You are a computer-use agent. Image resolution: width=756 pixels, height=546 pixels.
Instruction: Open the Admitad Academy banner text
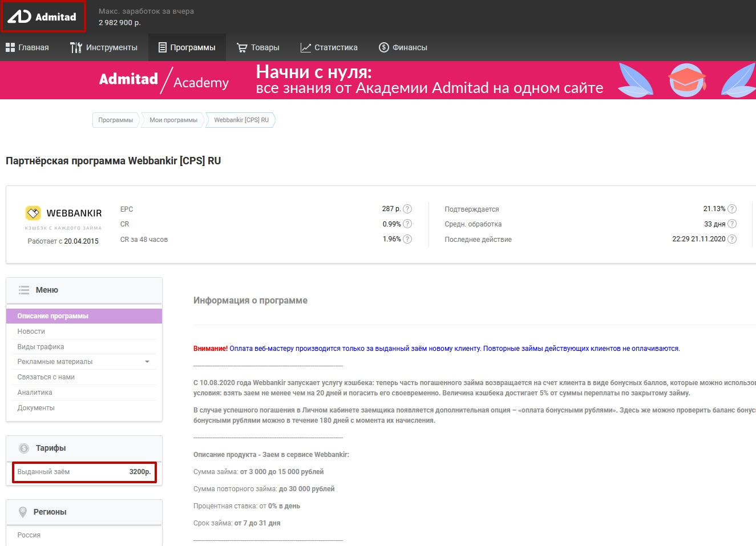(164, 80)
